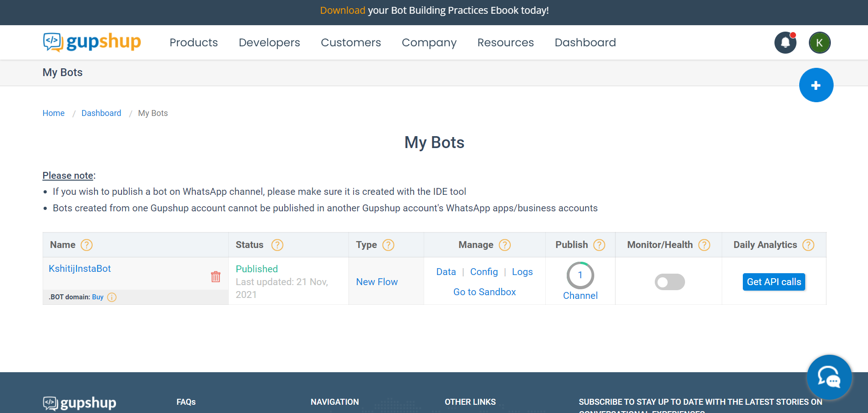Show help for the Name column

[x=87, y=245]
